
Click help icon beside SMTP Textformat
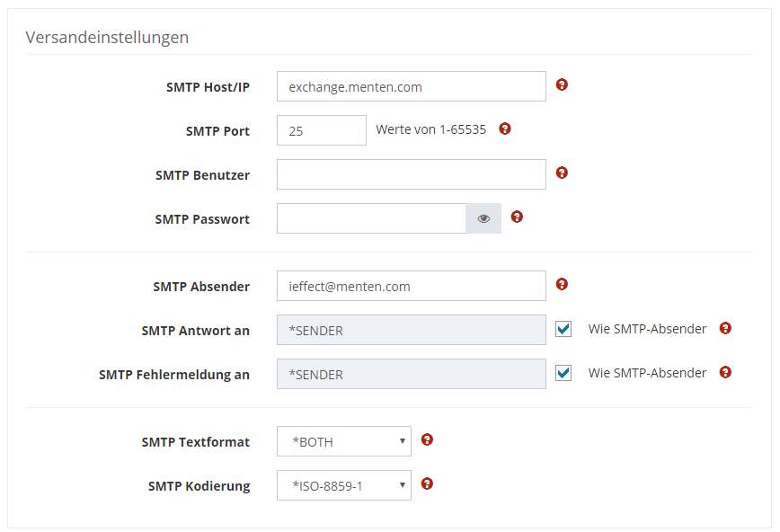coord(427,439)
